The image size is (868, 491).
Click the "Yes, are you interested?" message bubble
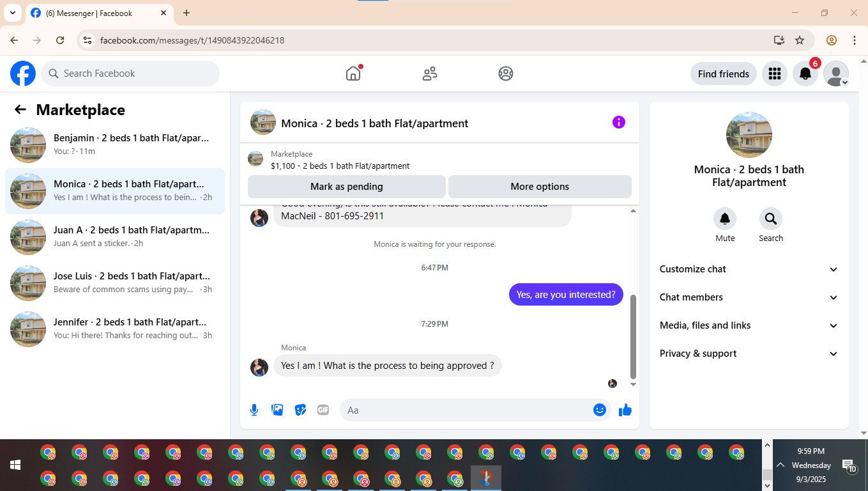pos(566,295)
